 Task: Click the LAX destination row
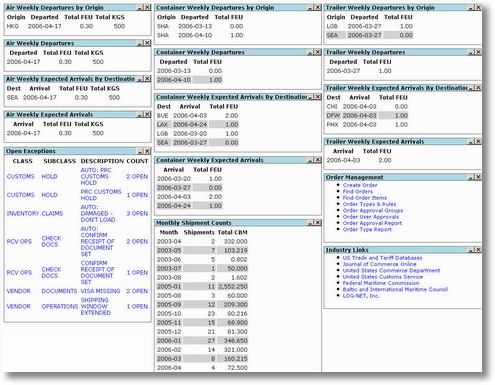197,124
